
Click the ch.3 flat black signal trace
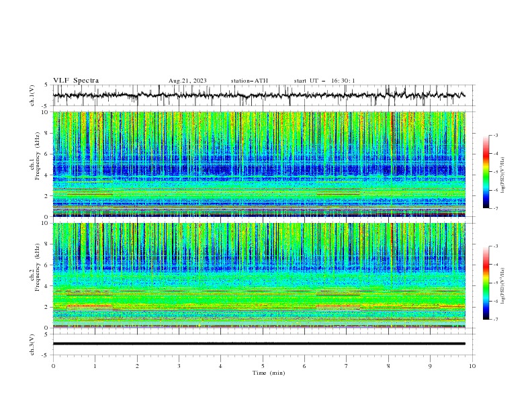(x=259, y=344)
